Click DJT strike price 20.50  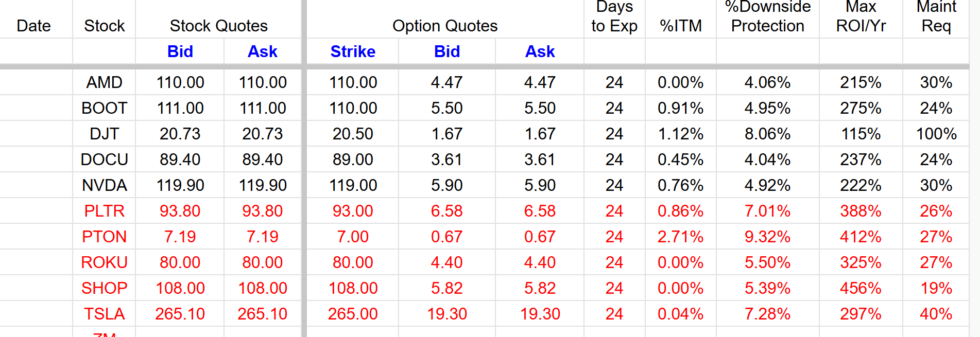[x=353, y=134]
